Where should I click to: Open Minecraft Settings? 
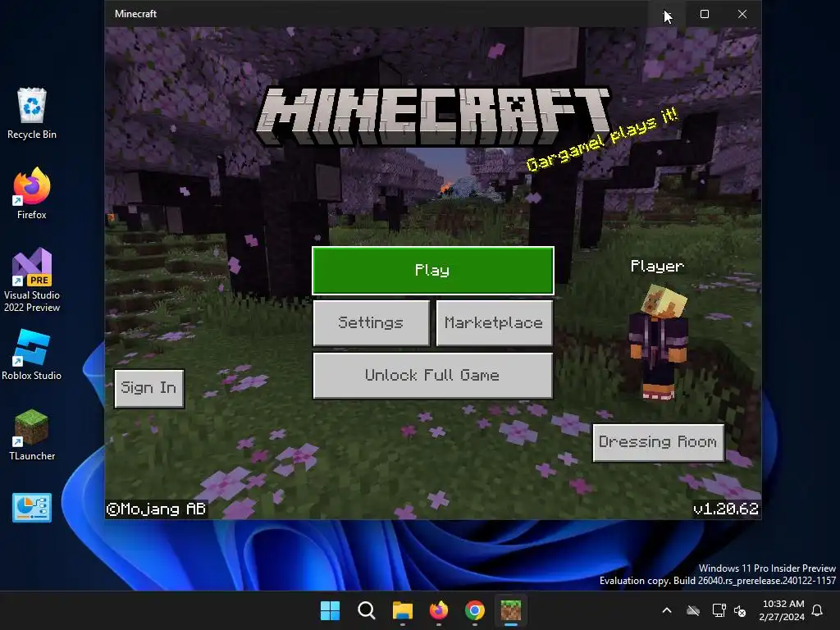pos(372,322)
